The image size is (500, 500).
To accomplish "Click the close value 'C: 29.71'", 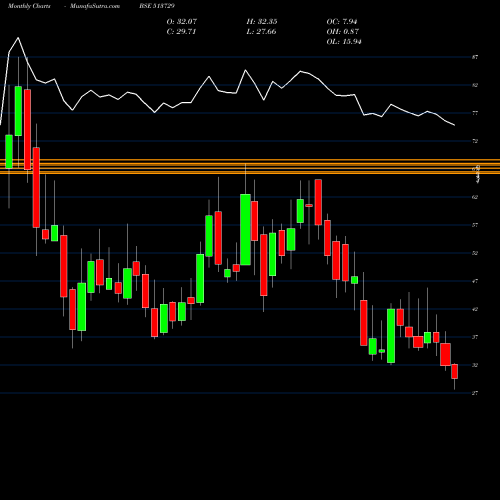I will click(181, 32).
